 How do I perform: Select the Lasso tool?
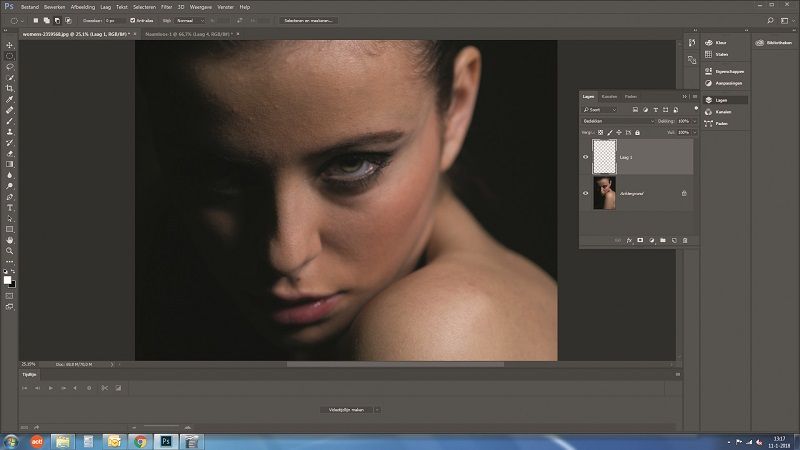(x=10, y=67)
